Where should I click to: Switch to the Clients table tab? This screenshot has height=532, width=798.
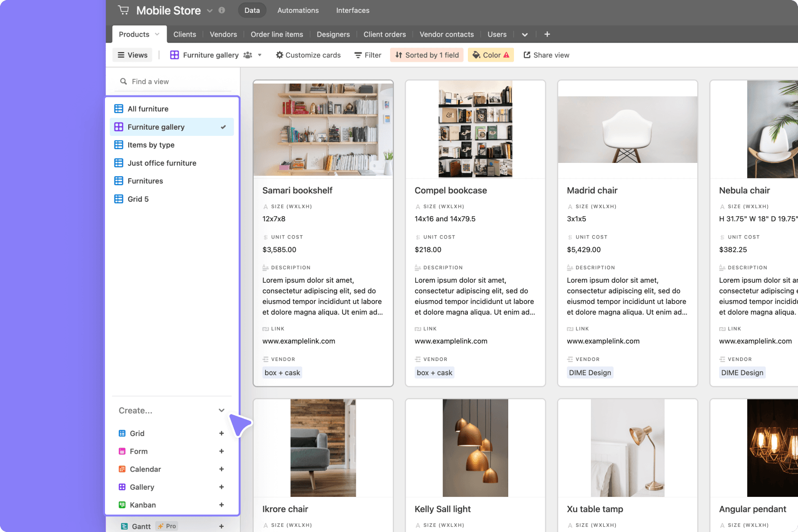point(184,34)
